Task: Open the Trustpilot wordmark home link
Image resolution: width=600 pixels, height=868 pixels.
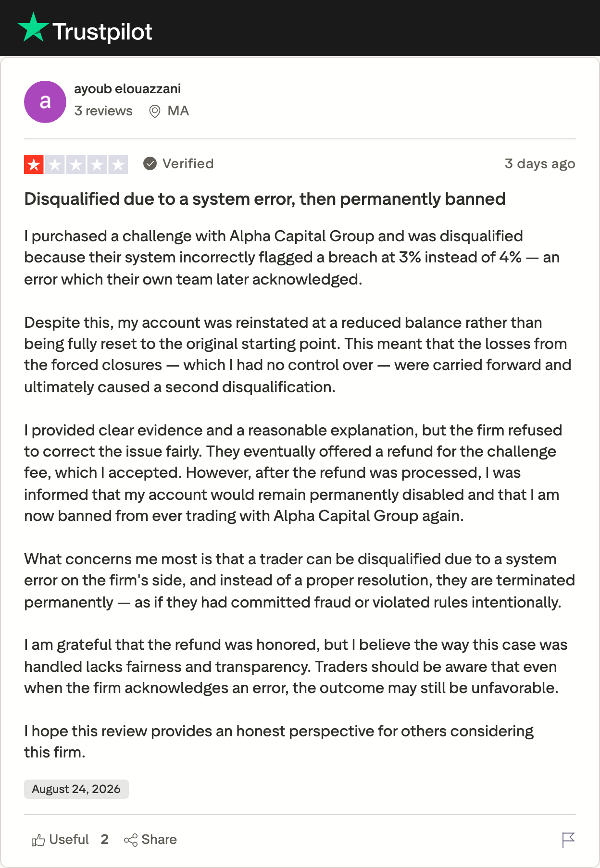Action: [102, 32]
